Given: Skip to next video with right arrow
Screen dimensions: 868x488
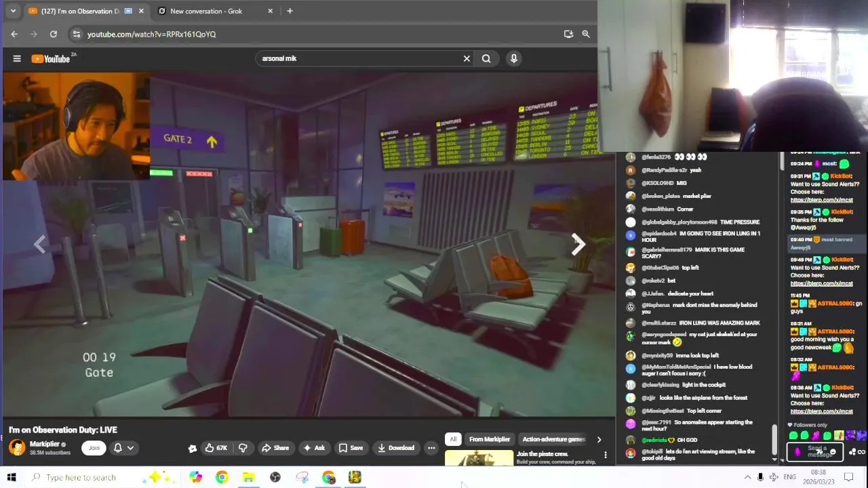Looking at the screenshot, I should (x=578, y=245).
